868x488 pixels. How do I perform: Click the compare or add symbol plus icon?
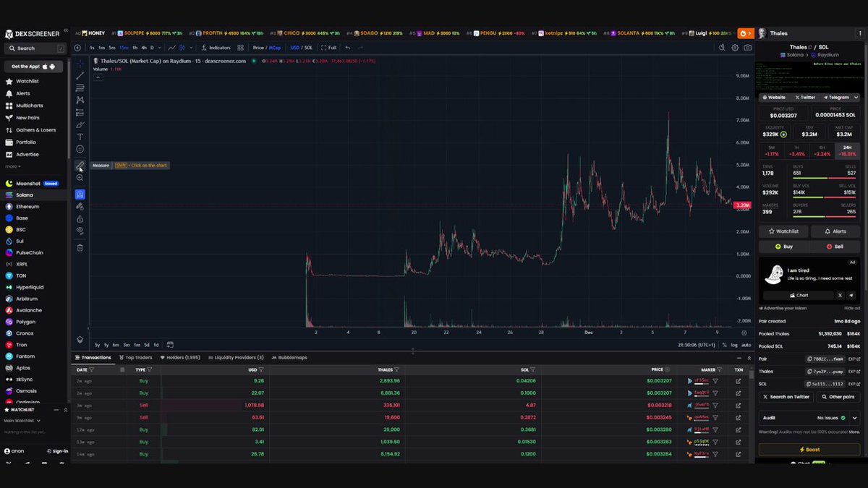tap(77, 48)
